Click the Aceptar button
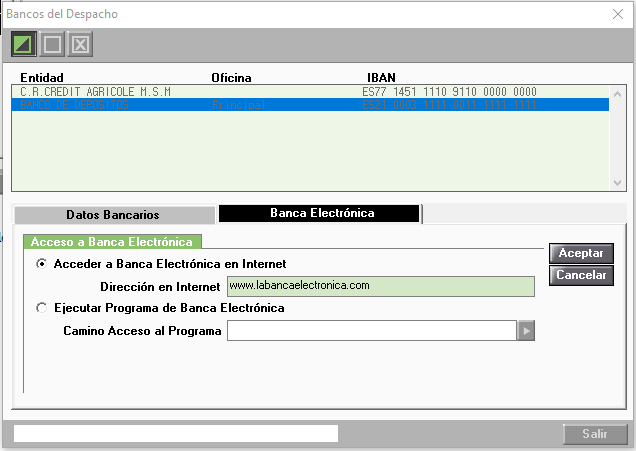This screenshot has width=636, height=451. point(581,253)
